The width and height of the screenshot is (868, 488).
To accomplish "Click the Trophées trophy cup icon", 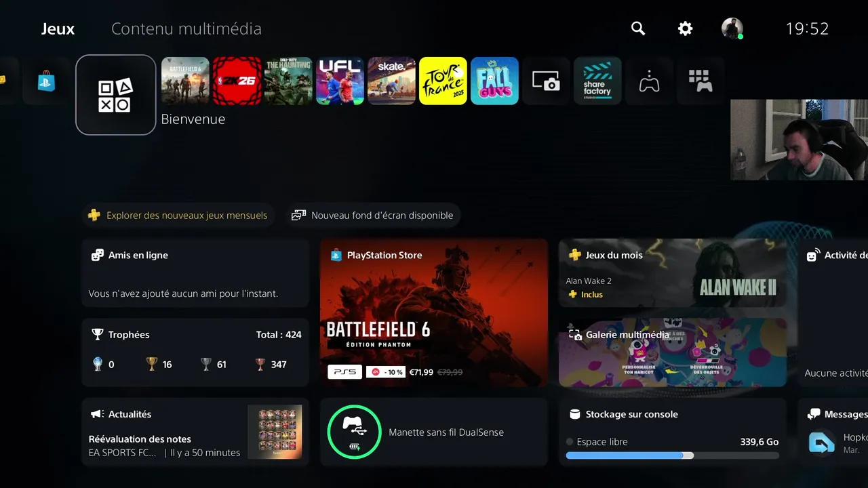I will click(x=97, y=335).
